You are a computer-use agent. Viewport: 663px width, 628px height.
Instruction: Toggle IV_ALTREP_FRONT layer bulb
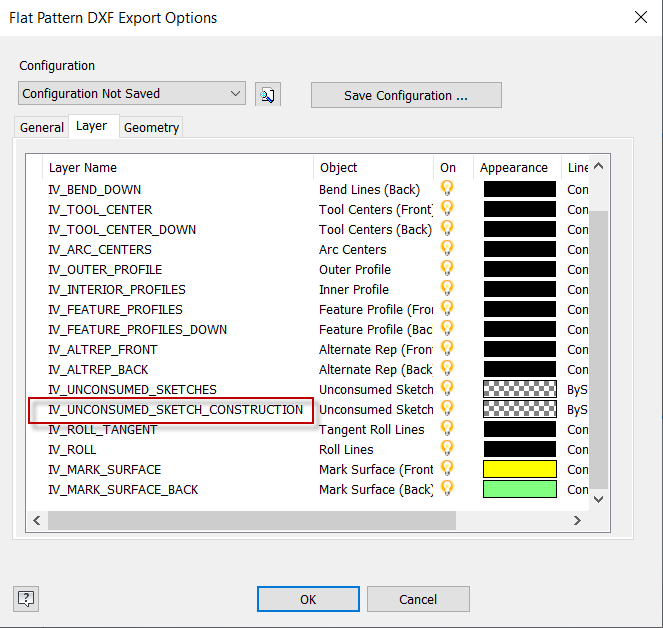click(x=447, y=348)
